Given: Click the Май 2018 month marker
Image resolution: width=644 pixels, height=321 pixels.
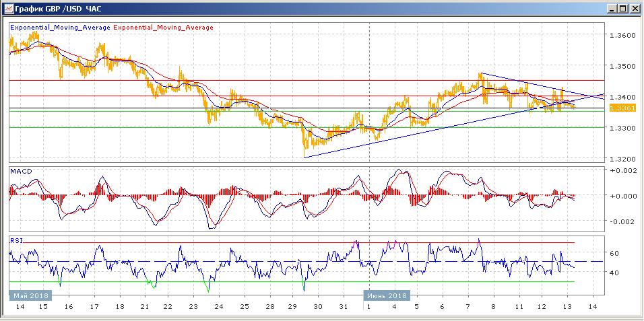Looking at the screenshot, I should click(x=31, y=295).
